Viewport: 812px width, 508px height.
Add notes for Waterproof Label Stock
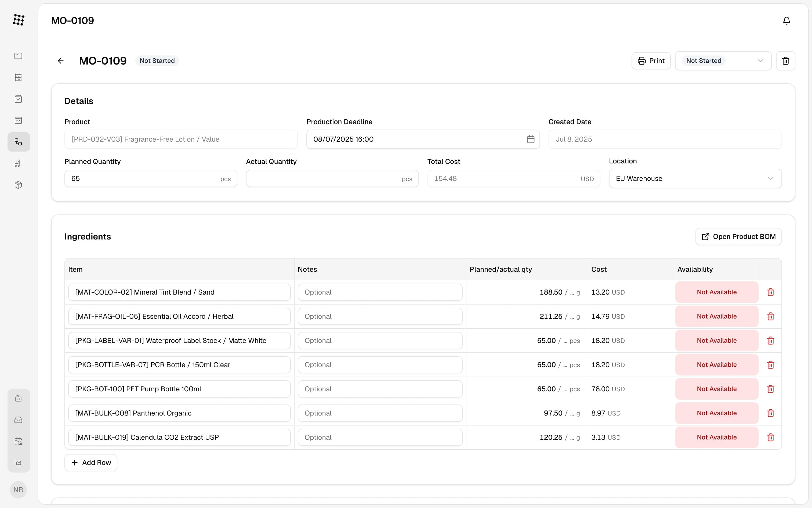[380, 341]
